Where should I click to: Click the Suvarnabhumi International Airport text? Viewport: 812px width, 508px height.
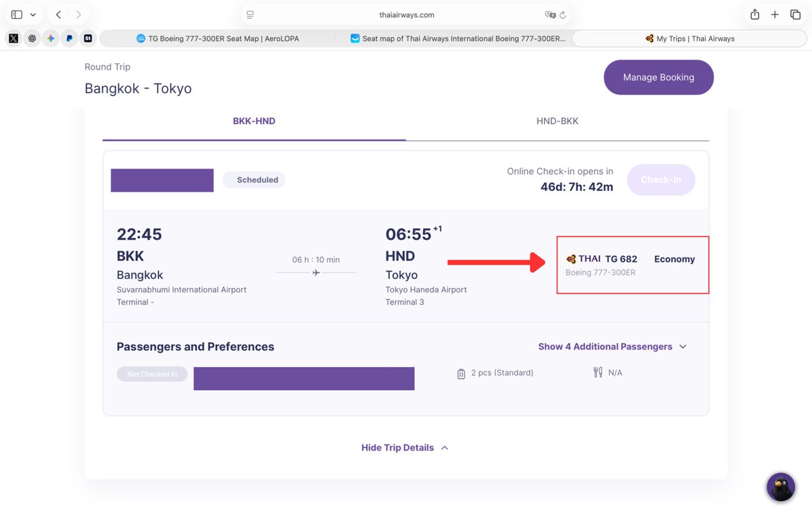pyautogui.click(x=181, y=289)
